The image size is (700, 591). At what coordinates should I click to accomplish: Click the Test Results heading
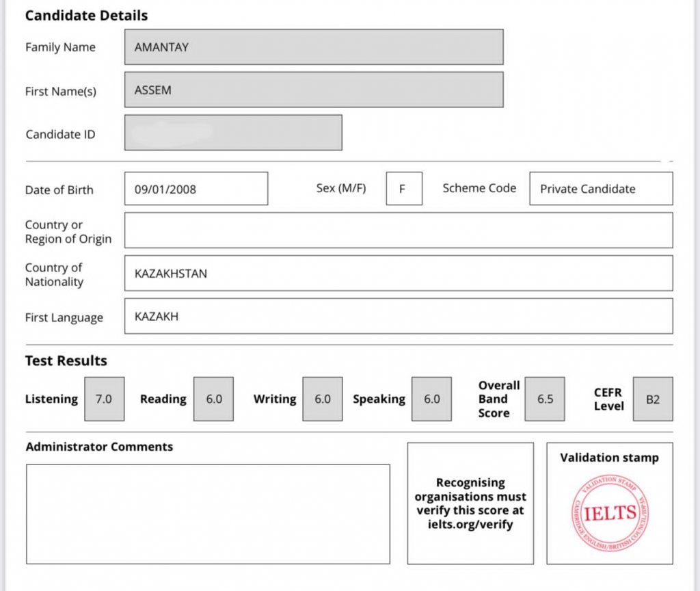coord(66,360)
